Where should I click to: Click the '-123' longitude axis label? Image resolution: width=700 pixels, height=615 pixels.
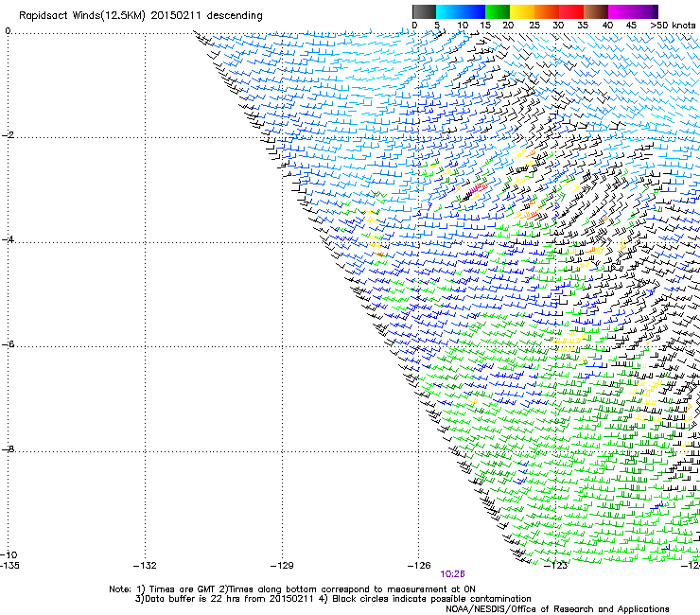(556, 566)
